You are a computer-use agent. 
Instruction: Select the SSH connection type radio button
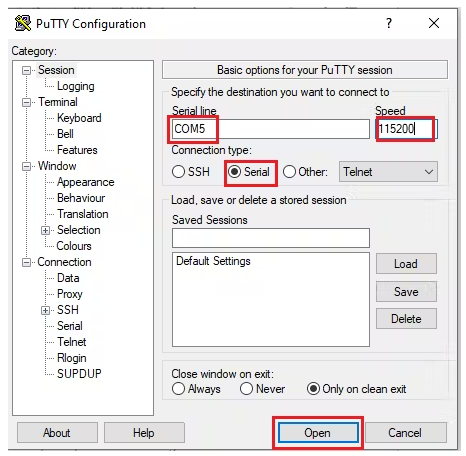(178, 172)
